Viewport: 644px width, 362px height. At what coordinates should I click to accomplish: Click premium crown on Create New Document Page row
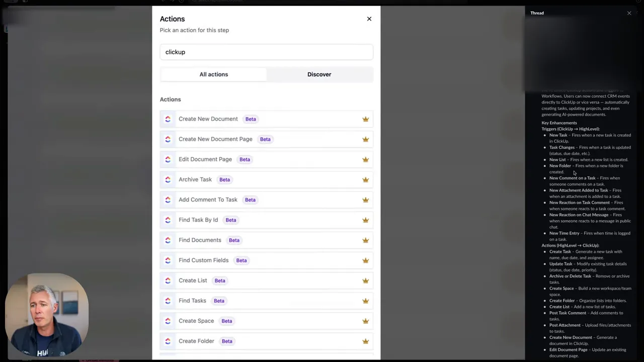pos(366,139)
